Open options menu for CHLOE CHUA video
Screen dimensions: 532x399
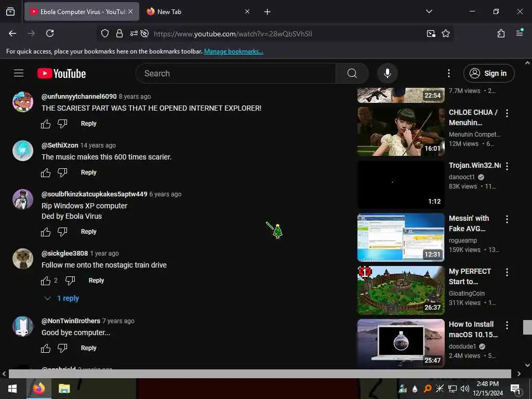[507, 113]
